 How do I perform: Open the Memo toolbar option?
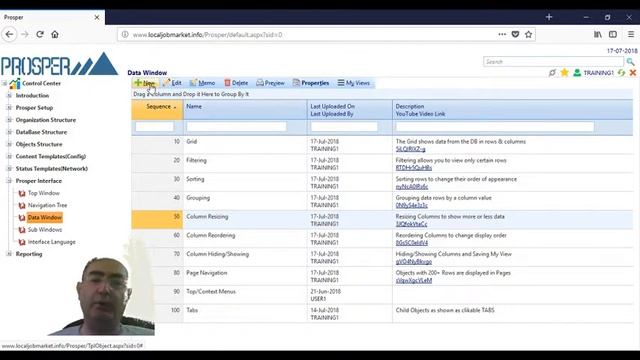(202, 83)
